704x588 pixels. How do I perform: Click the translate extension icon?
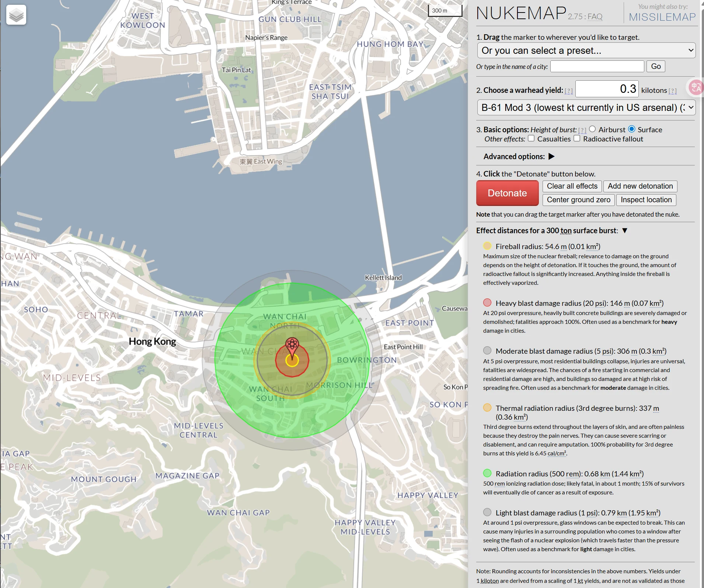(x=696, y=87)
